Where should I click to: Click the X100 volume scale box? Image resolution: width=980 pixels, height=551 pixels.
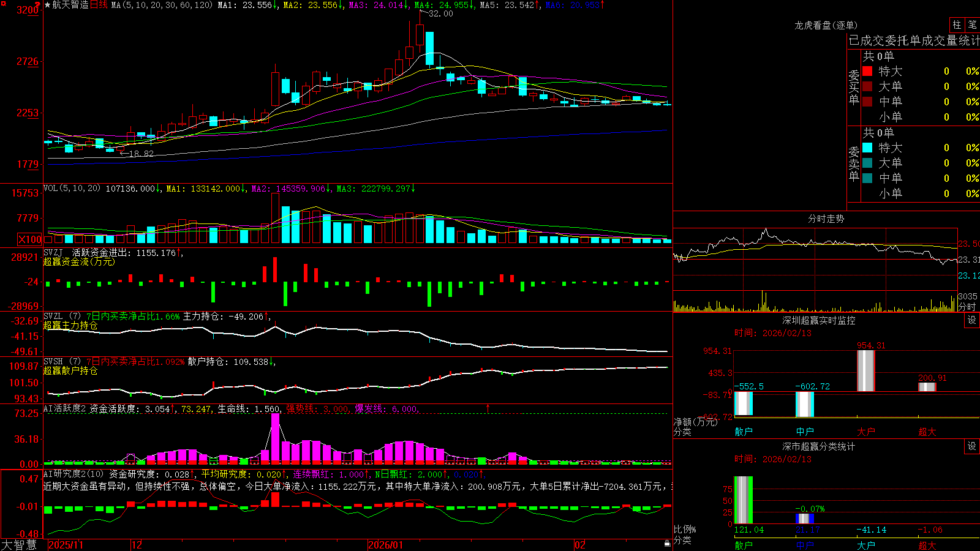(30, 239)
